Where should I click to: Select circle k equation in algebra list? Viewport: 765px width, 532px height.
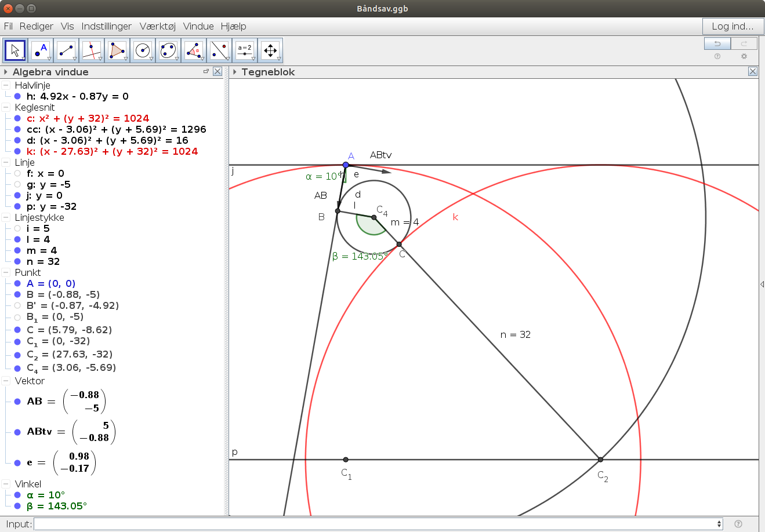click(x=113, y=151)
